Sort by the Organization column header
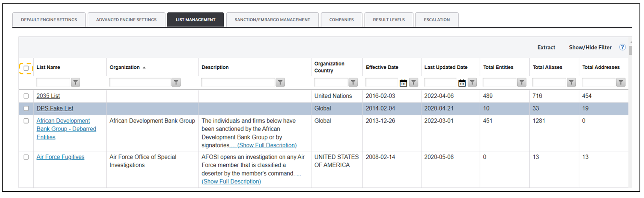Viewport: 644px width, 198px height. [125, 67]
